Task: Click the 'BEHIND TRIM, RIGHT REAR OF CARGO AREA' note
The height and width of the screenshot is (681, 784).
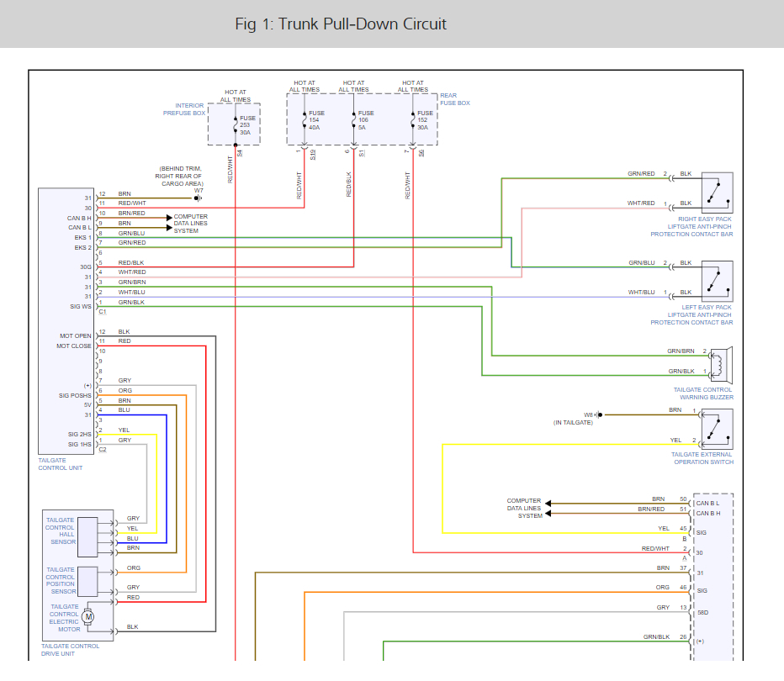Action: [179, 176]
